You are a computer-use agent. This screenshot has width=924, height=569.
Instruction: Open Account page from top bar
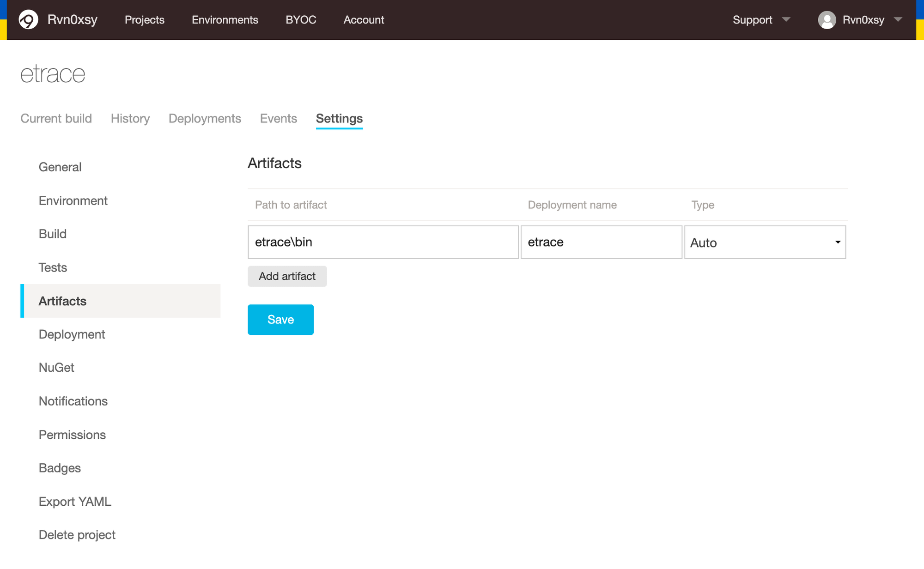tap(364, 20)
